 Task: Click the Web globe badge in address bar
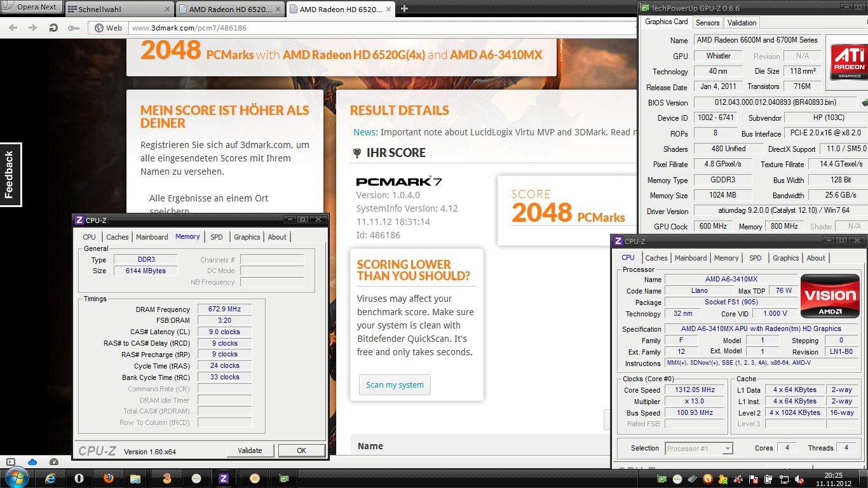[108, 27]
